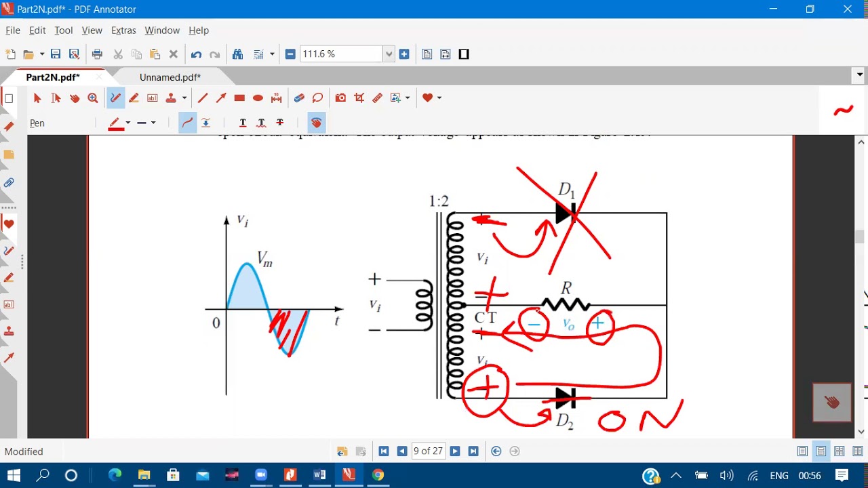The height and width of the screenshot is (488, 868).
Task: Save the document with floppy icon
Action: [56, 54]
